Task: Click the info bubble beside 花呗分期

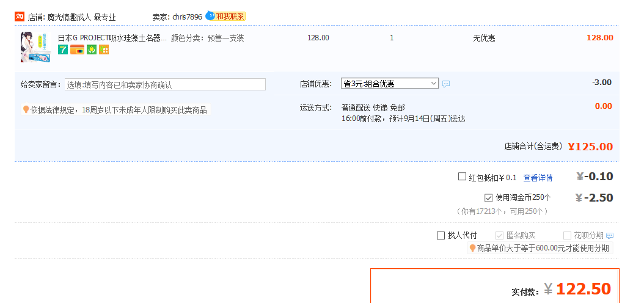Action: point(609,236)
